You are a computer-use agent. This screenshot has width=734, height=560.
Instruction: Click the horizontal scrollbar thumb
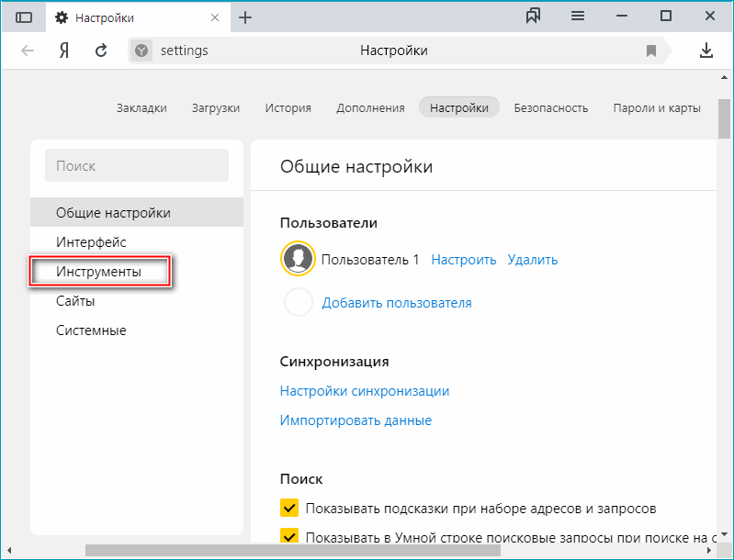(292, 550)
